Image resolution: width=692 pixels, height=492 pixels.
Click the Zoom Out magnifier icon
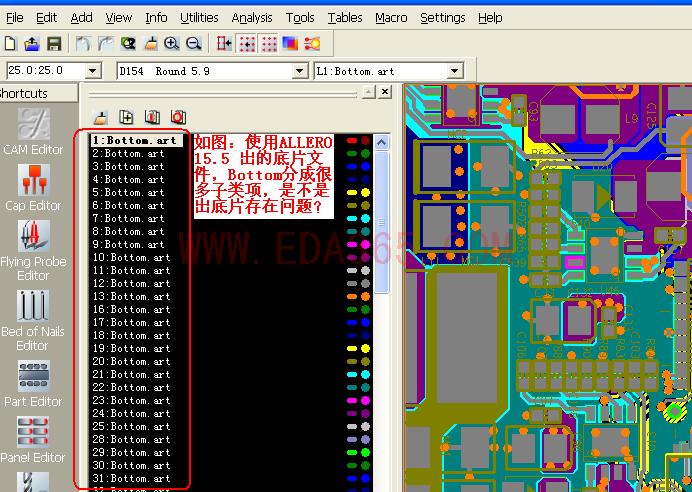pyautogui.click(x=193, y=44)
